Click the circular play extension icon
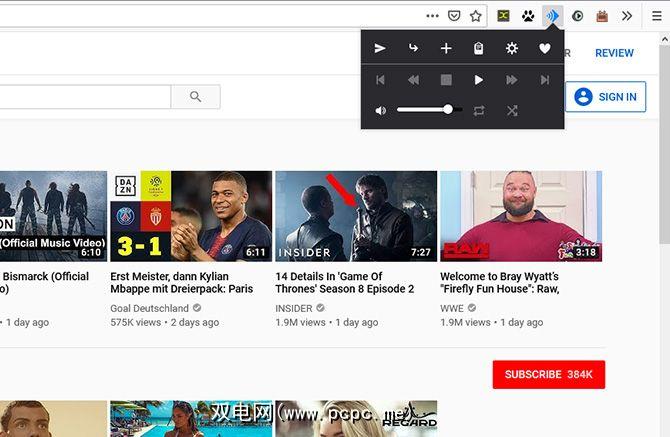Viewport: 670px width, 437px height. pos(577,16)
